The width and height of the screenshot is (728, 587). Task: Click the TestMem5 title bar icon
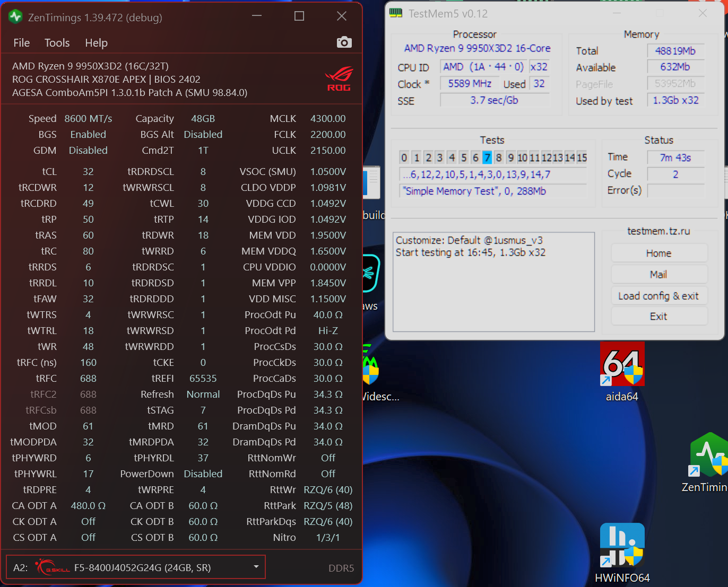396,13
